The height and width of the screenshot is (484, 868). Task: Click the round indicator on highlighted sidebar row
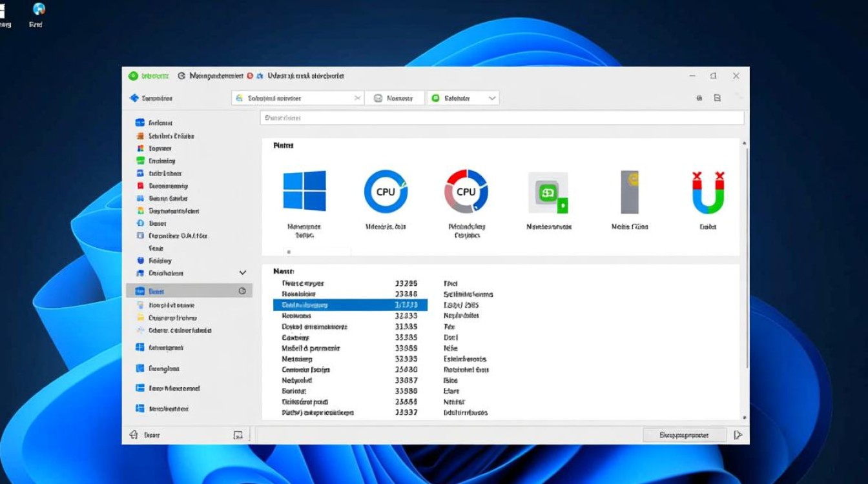(242, 291)
